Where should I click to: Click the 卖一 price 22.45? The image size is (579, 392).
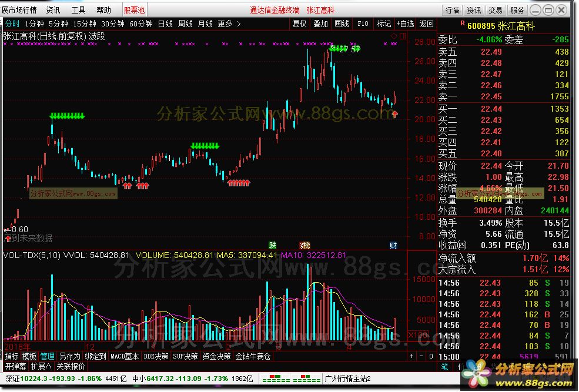pyautogui.click(x=491, y=97)
